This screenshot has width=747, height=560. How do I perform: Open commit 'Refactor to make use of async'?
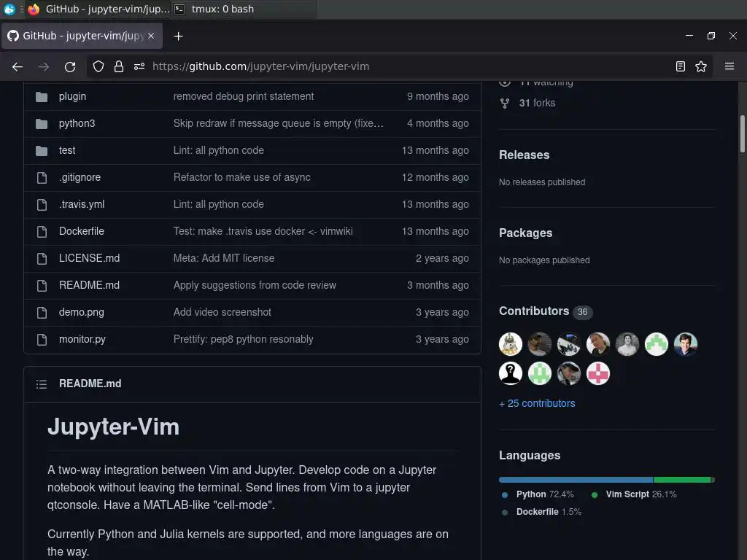[x=242, y=177]
